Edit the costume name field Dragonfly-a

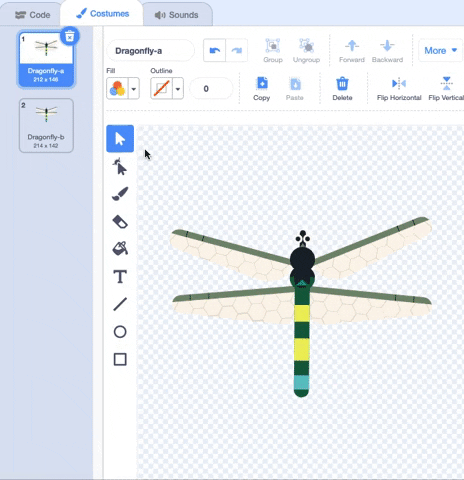pos(150,51)
